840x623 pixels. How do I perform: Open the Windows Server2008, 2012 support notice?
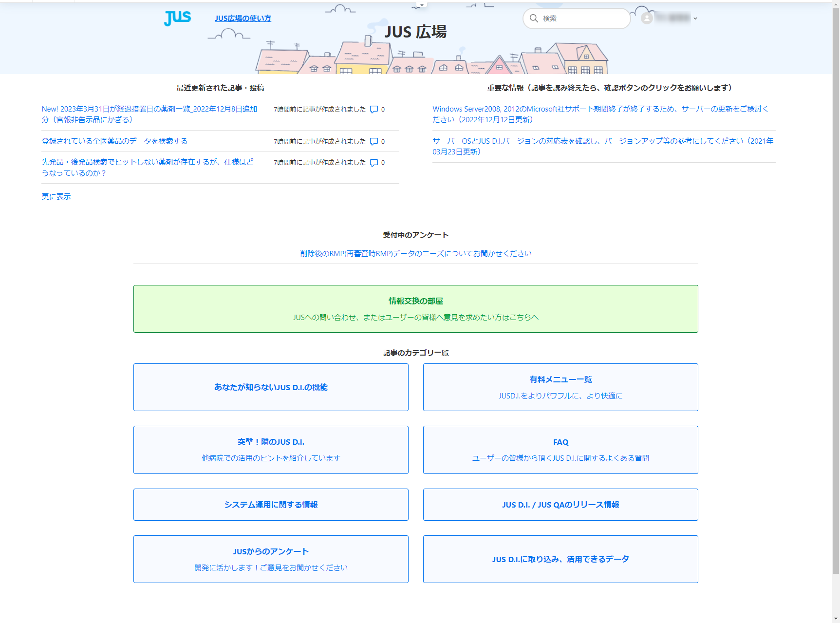click(x=600, y=114)
